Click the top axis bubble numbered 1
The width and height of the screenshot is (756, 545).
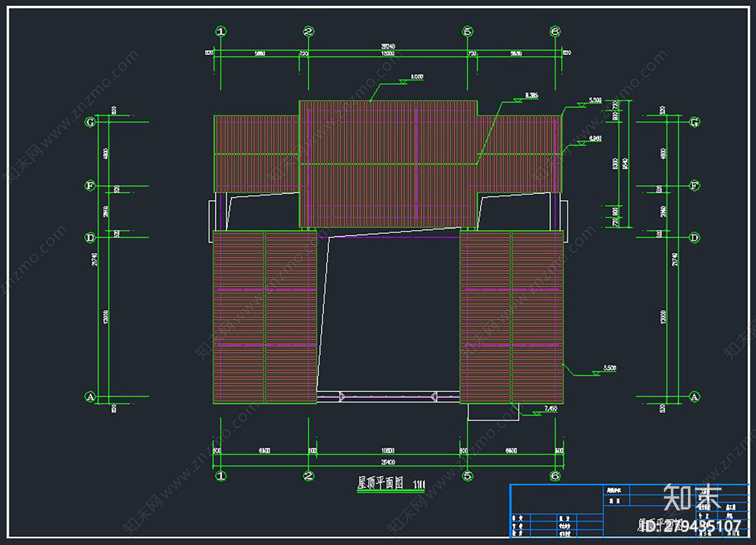click(x=221, y=32)
